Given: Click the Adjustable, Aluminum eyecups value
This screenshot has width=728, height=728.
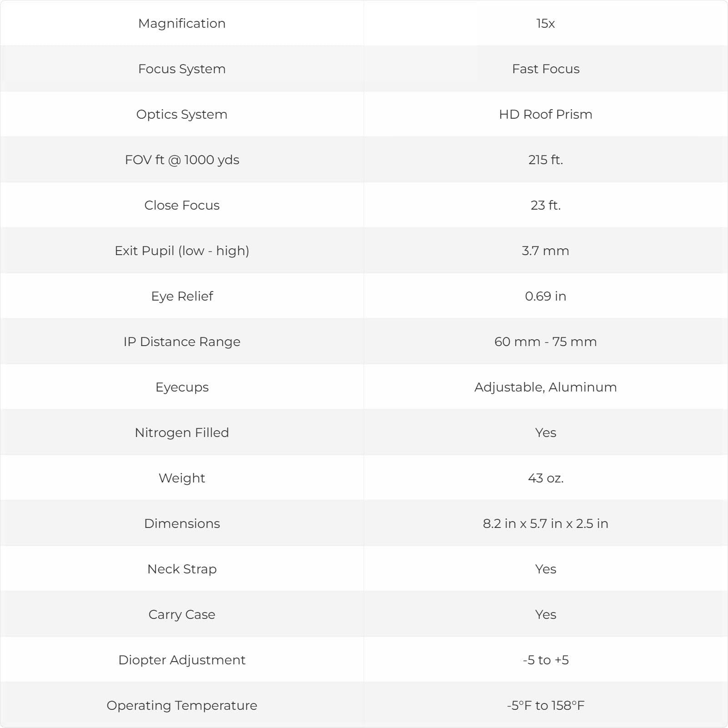Looking at the screenshot, I should tap(546, 387).
